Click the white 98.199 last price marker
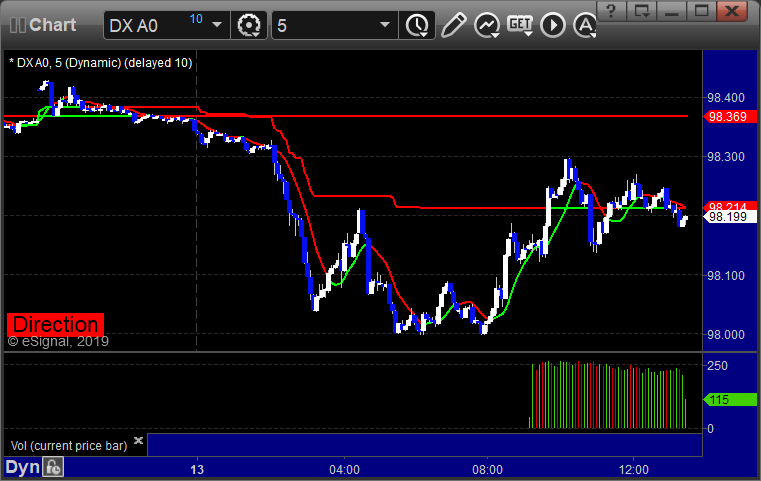Image resolution: width=761 pixels, height=481 pixels. tap(729, 217)
